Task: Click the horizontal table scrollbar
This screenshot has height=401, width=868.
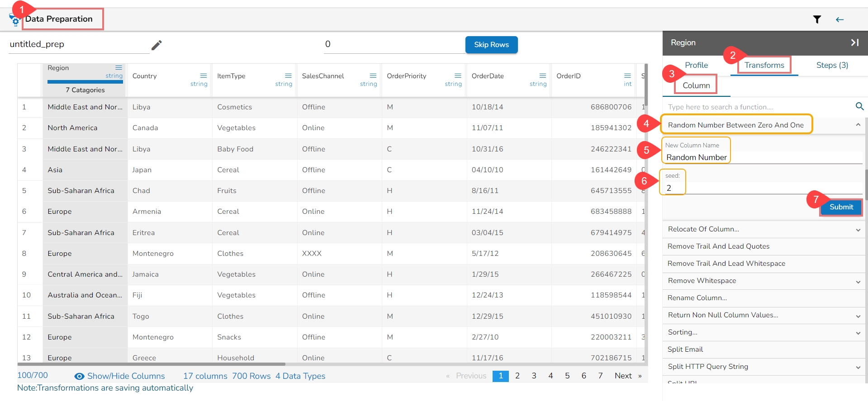Action: pyautogui.click(x=152, y=364)
